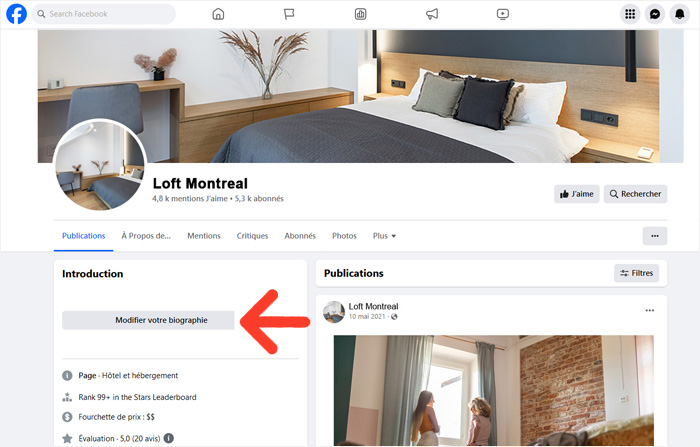Viewport: 700px width, 447px height.
Task: Open the post options three-dots menu
Action: coord(650,310)
